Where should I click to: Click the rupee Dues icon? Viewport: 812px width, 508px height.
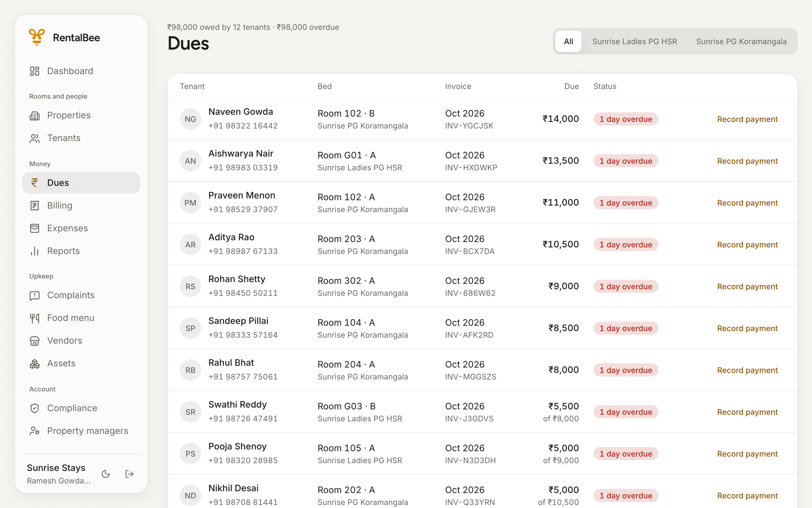[x=35, y=183]
